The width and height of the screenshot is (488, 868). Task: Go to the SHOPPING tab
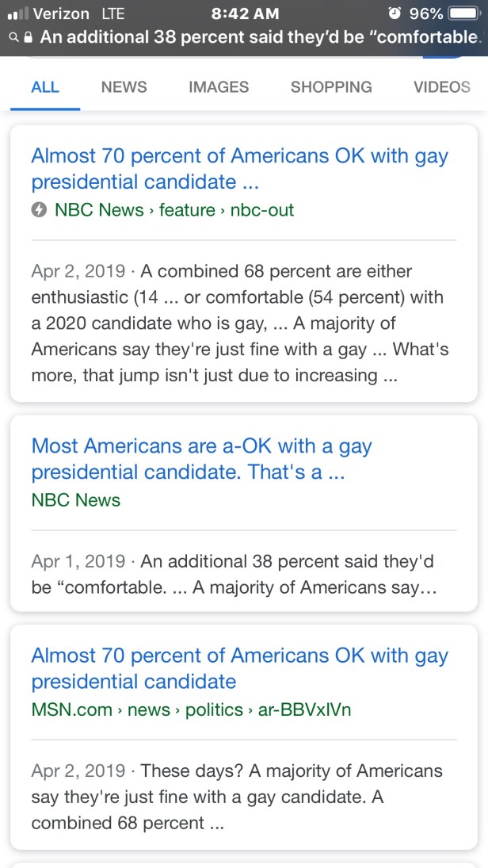331,87
